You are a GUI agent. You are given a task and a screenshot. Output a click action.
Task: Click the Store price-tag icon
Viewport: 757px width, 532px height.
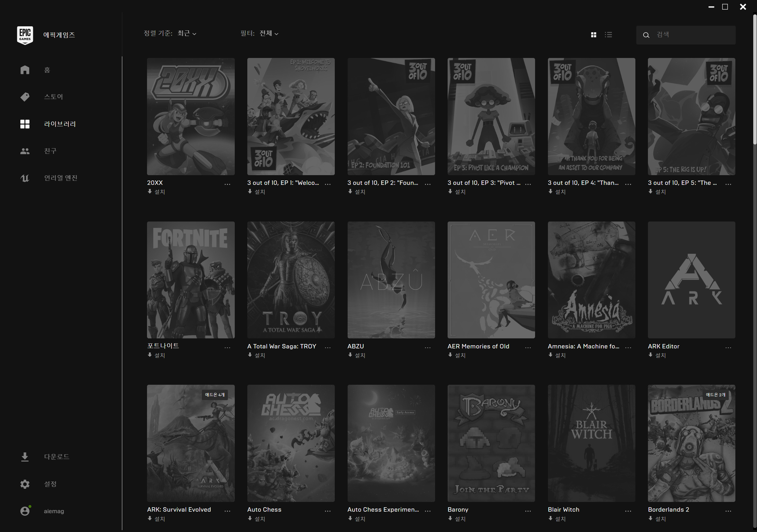tap(25, 97)
